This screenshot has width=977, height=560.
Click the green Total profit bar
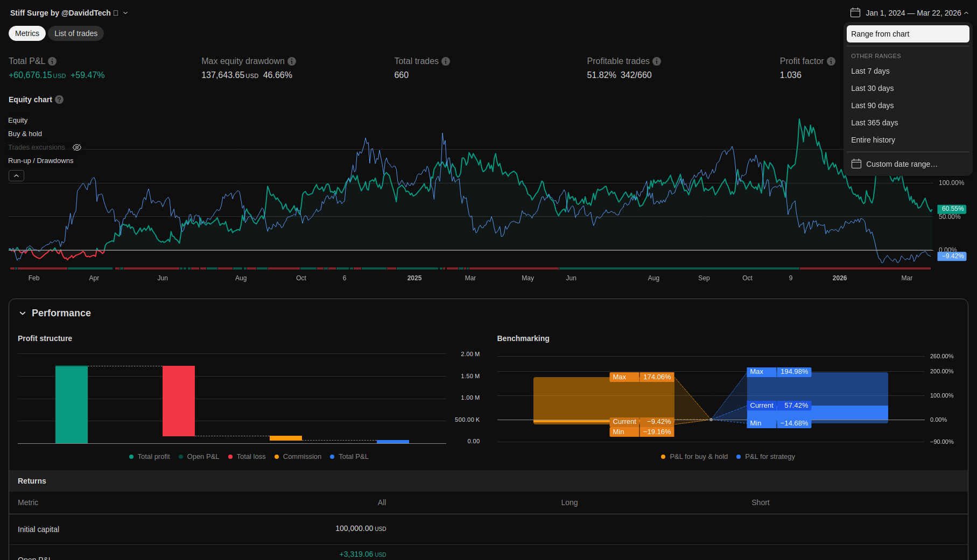[x=72, y=405]
